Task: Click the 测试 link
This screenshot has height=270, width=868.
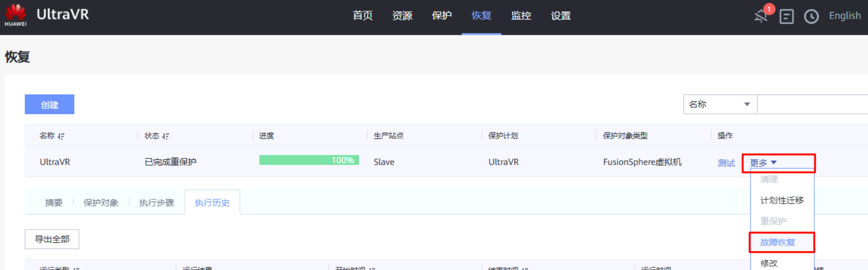Action: coord(726,163)
